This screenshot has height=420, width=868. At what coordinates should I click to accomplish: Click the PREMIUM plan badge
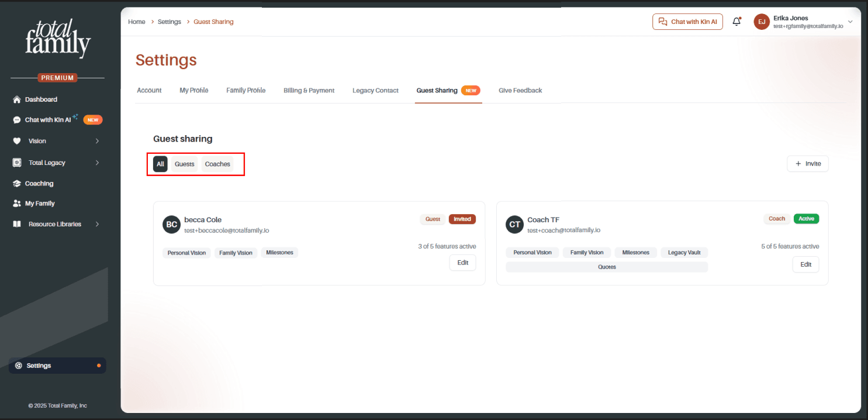(x=57, y=78)
